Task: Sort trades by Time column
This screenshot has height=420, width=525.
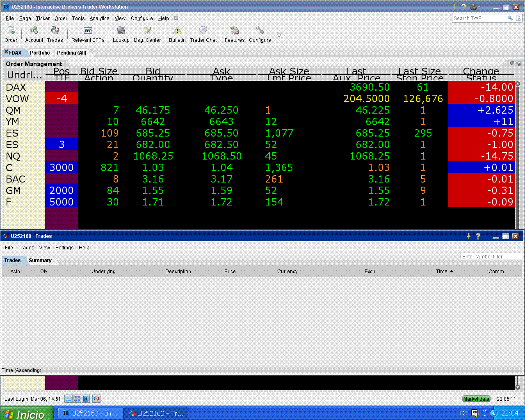Action: [x=445, y=272]
